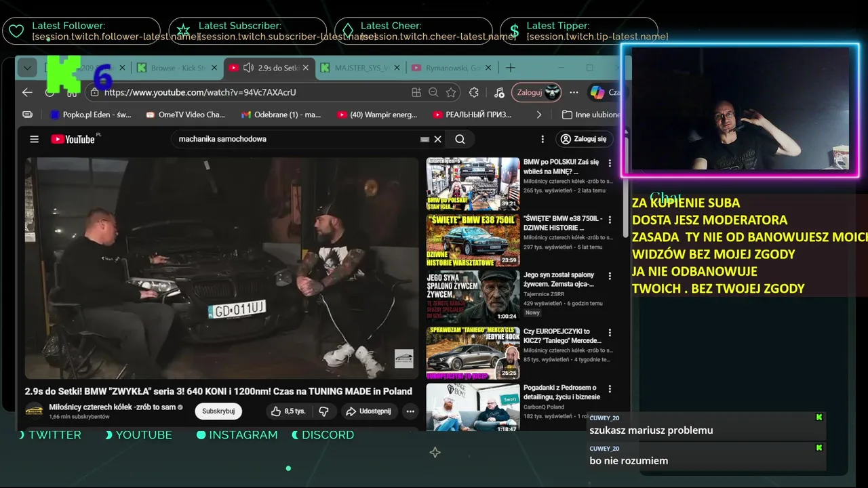Open the YouTube hamburger guide menu

point(34,139)
